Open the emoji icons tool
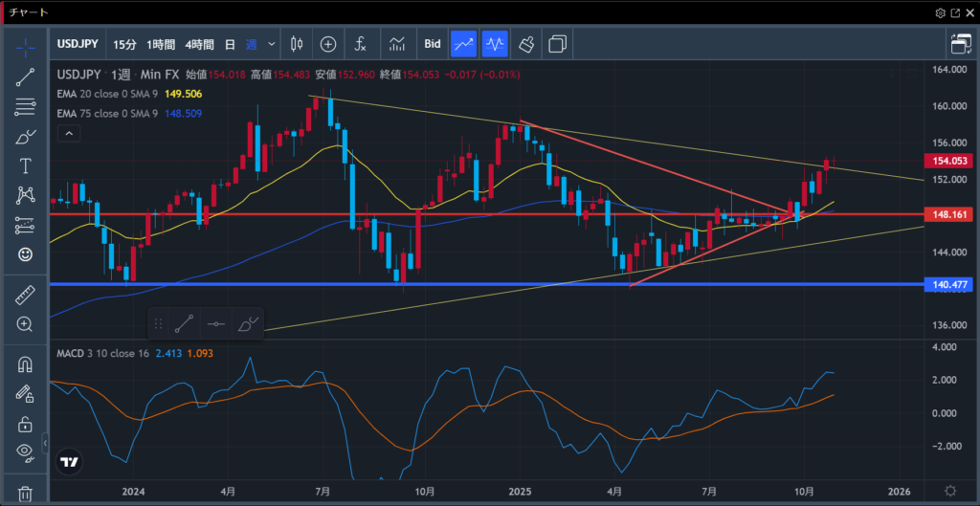Screen dimensions: 980x506 (x=26, y=254)
